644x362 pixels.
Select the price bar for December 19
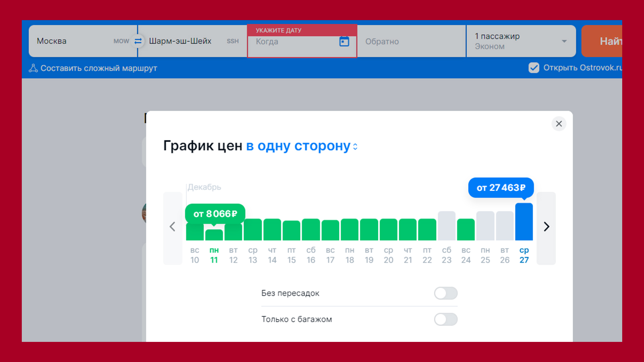click(369, 230)
